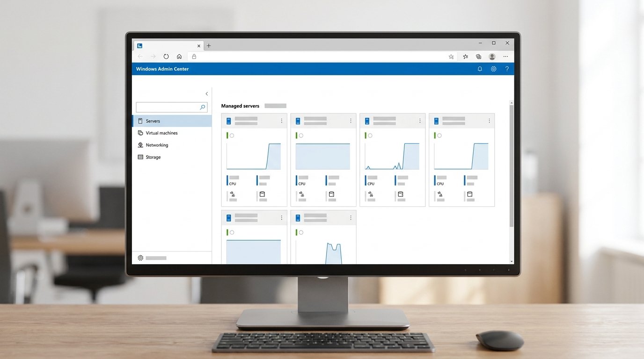Select the radio circle on the second top-row card

pyautogui.click(x=301, y=136)
